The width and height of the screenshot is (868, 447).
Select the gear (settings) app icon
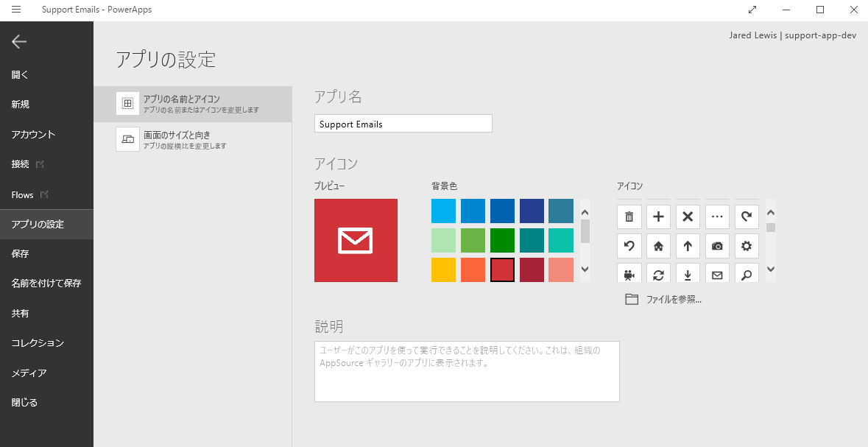(x=747, y=245)
